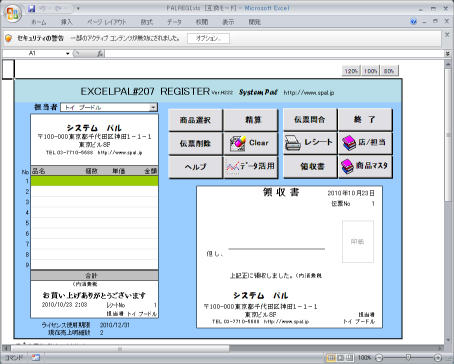This screenshot has width=454, height=364.
Task: Expand the formula bar
Action: tap(448, 53)
